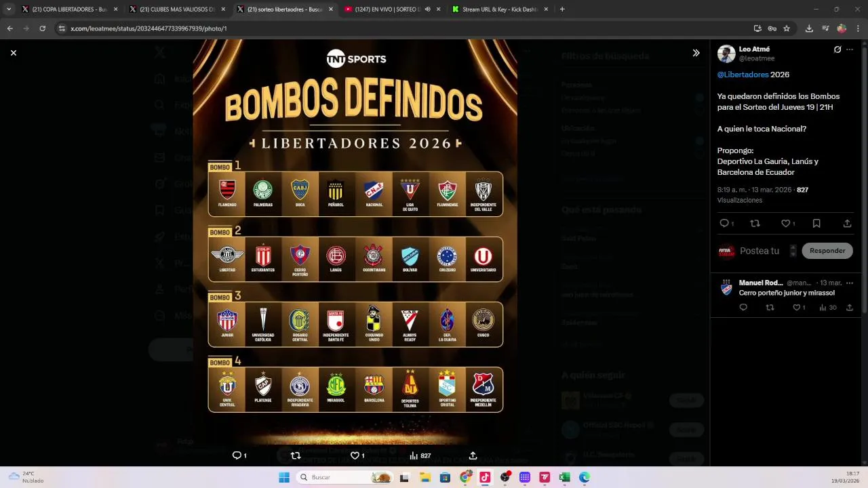The image size is (868, 488).
Task: Bookmark the tweet in the side panel
Action: click(x=816, y=223)
